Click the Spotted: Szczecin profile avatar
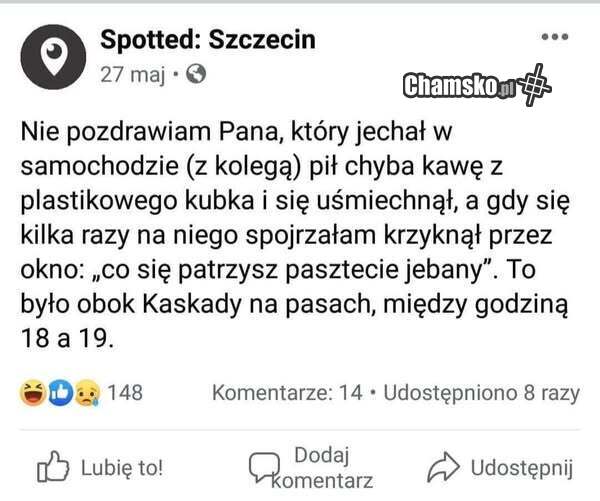600x501 pixels. pyautogui.click(x=55, y=56)
